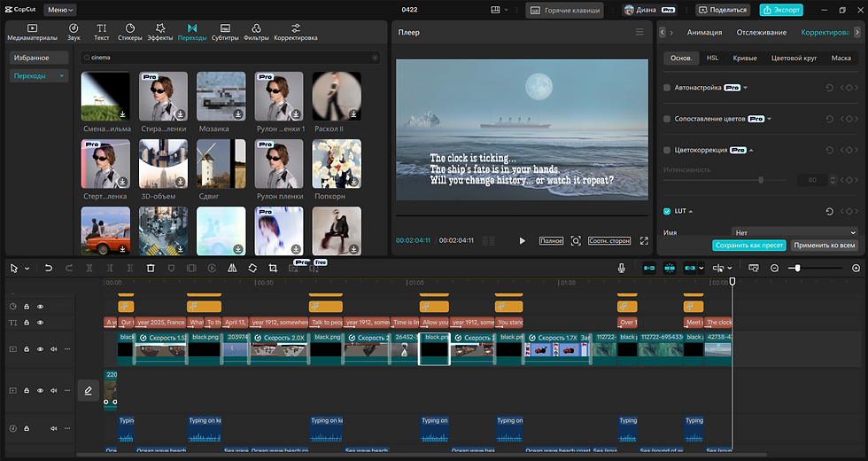Click the Экспорт button
The image size is (868, 461).
(781, 10)
